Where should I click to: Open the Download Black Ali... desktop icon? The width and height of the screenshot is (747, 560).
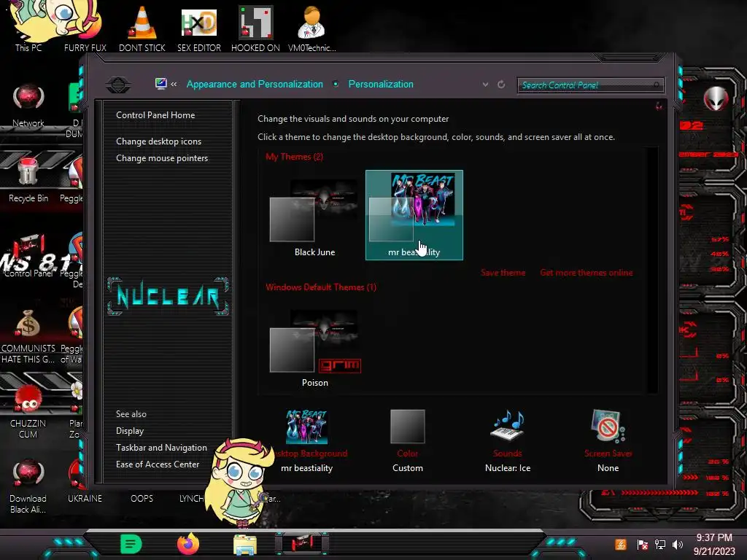[x=28, y=486]
